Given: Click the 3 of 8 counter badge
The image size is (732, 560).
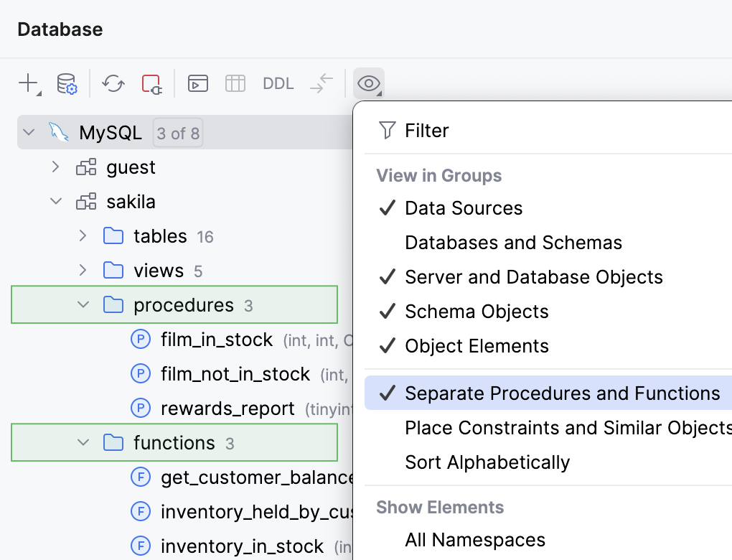Looking at the screenshot, I should [177, 132].
